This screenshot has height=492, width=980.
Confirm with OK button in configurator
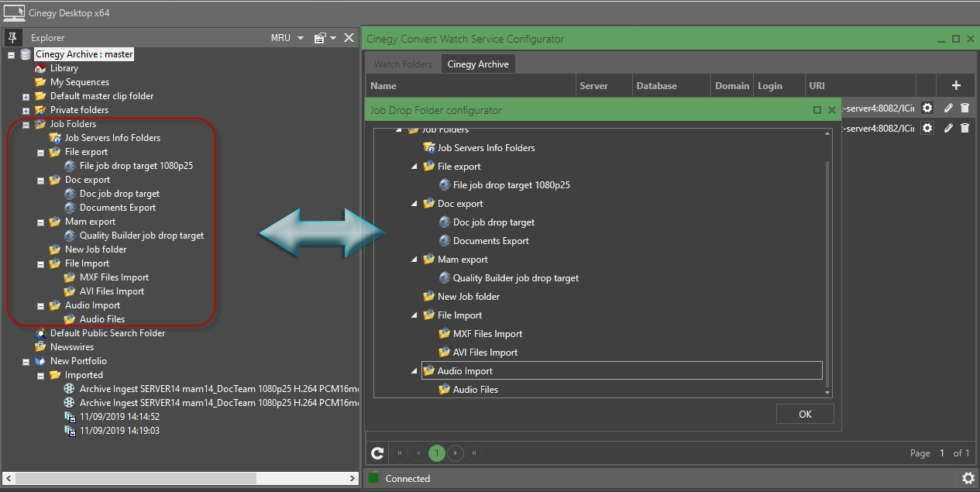tap(805, 414)
